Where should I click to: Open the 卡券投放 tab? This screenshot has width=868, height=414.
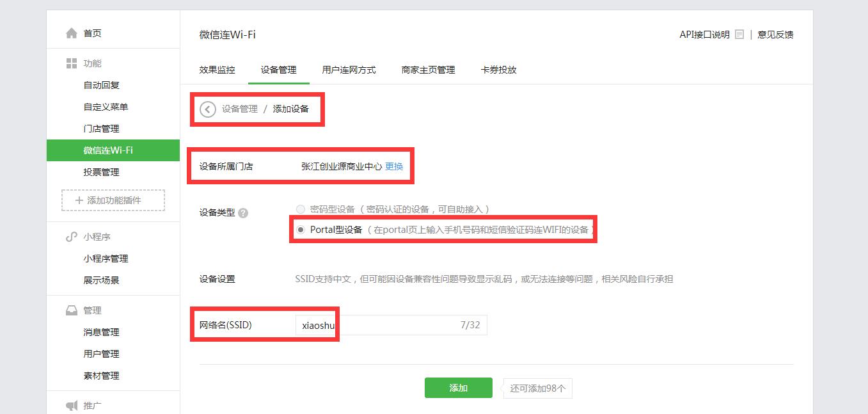(499, 70)
